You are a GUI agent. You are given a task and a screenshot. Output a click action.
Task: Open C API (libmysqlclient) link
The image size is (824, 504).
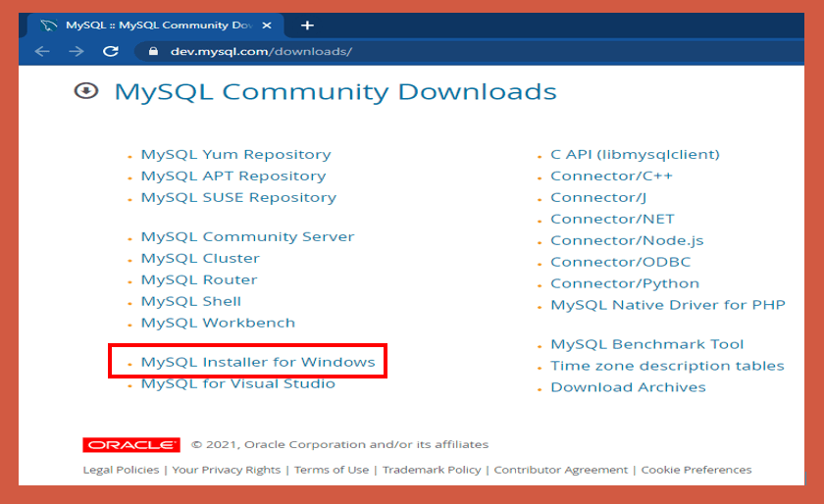tap(635, 155)
